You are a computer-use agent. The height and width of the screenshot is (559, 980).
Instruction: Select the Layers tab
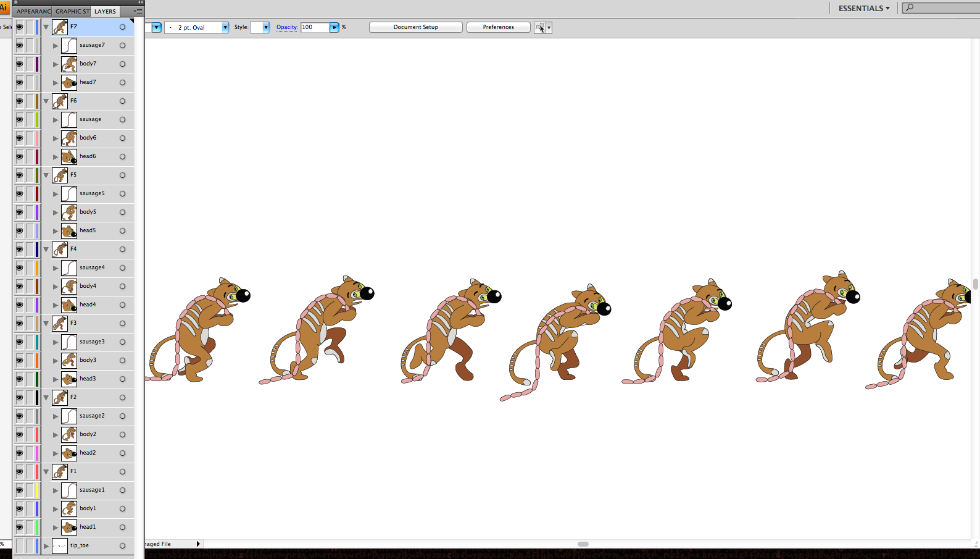click(x=105, y=11)
